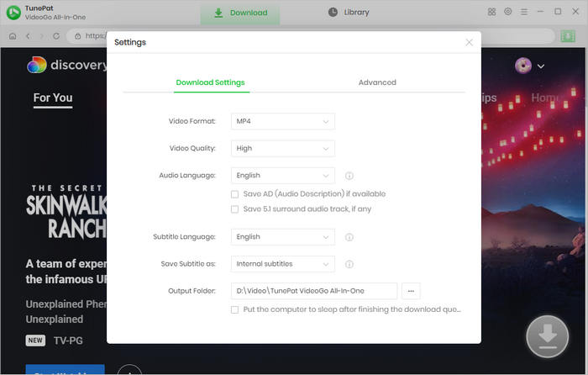The height and width of the screenshot is (375, 588).
Task: Enable put computer to sleep checkbox
Action: 234,309
